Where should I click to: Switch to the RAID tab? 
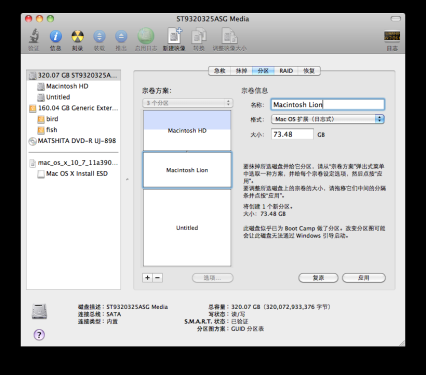[x=286, y=71]
